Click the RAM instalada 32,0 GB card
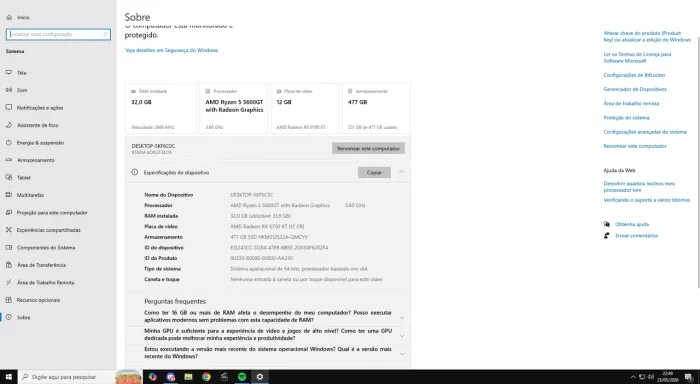Viewport: 700px width, 384px height. (161, 109)
